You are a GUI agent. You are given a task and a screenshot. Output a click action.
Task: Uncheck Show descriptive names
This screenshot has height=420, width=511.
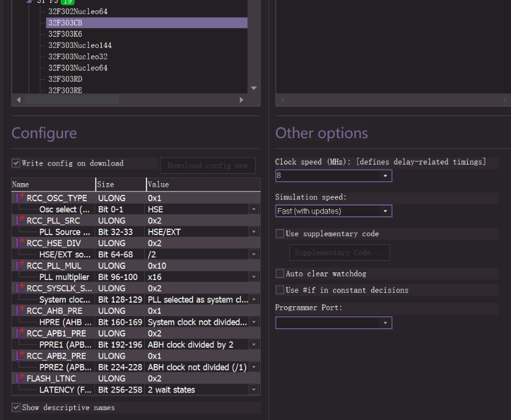[16, 407]
